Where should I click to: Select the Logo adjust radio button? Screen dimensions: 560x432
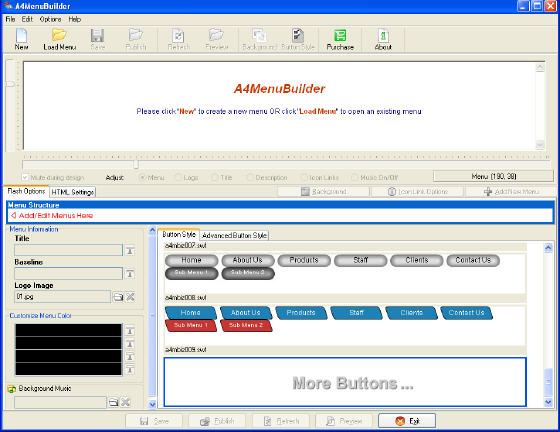click(x=178, y=177)
